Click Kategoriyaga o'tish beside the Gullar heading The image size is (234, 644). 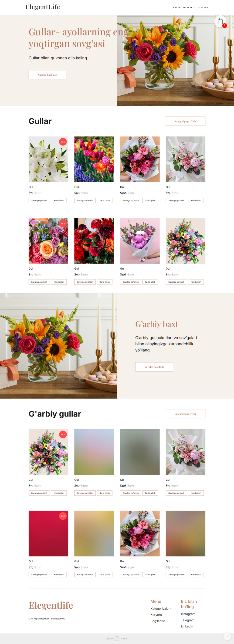pos(185,121)
